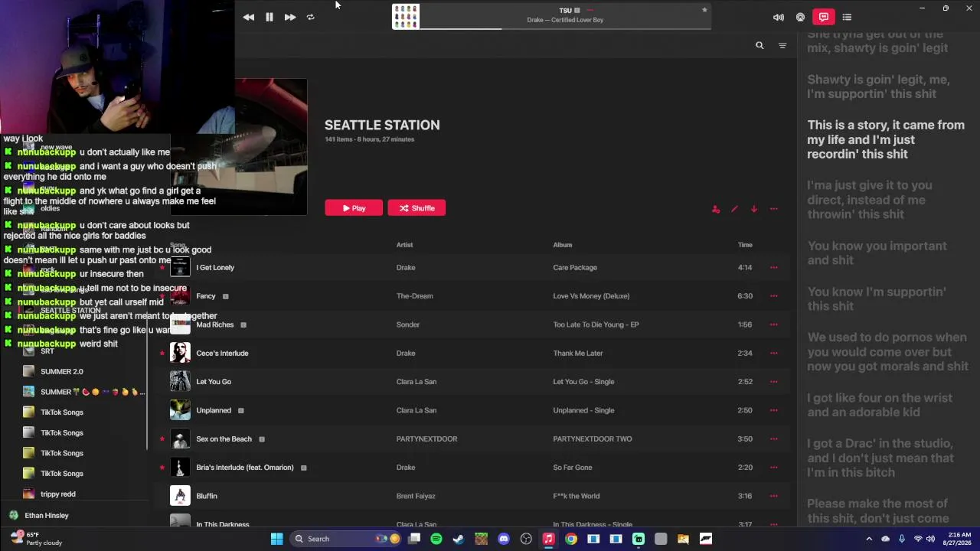Open the AirPlay cast devices icon

tap(801, 17)
